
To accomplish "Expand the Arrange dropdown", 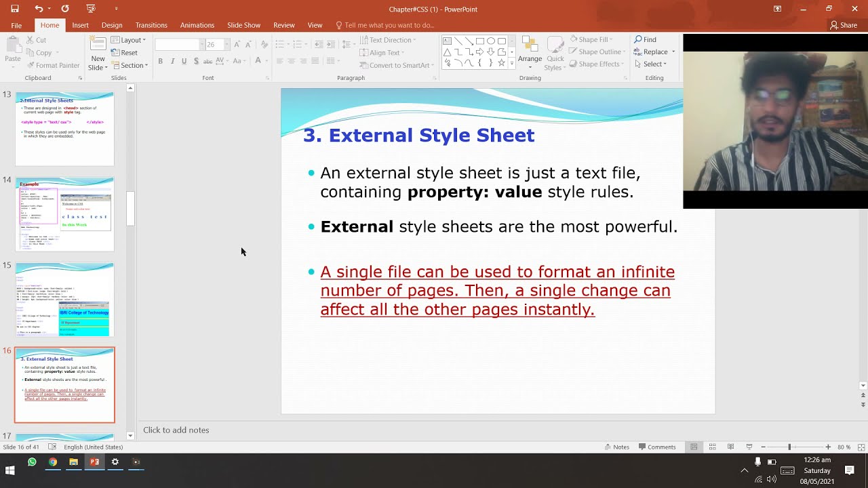I will pos(530,52).
